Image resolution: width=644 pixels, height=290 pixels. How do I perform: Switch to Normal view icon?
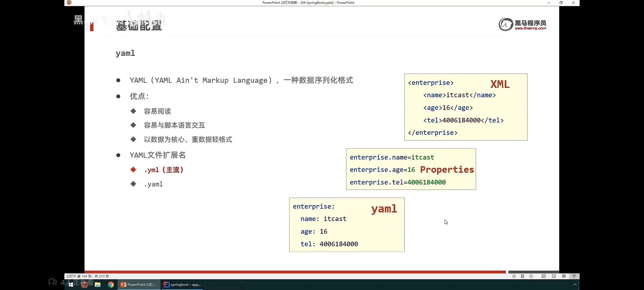click(544, 276)
